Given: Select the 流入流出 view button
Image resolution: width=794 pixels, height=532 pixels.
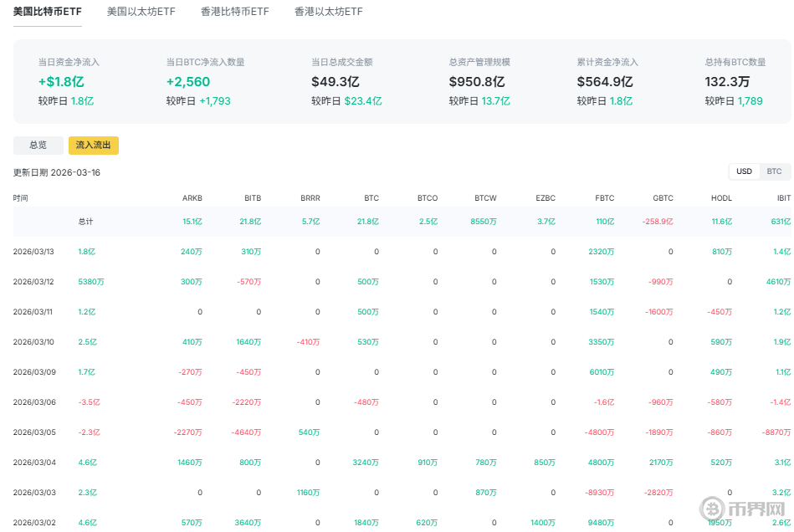Looking at the screenshot, I should [93, 146].
